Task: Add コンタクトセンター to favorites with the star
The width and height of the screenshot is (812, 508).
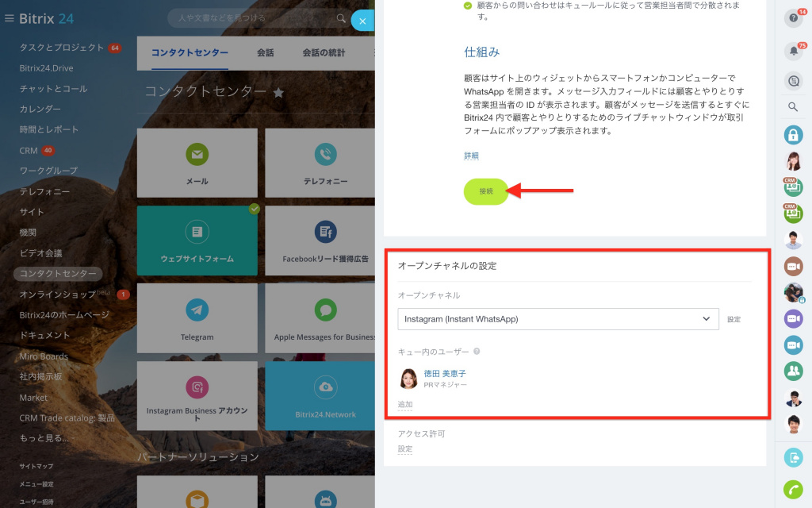Action: 278,93
